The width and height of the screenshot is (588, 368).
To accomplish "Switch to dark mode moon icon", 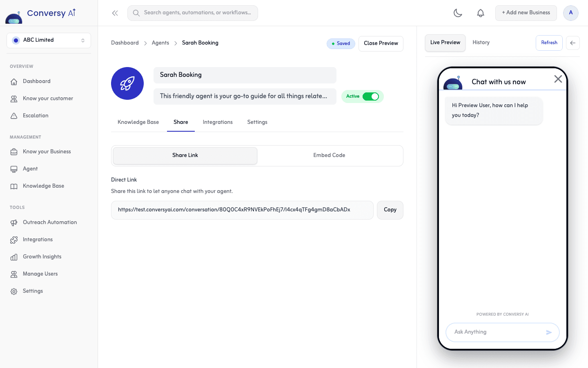I will pyautogui.click(x=458, y=13).
